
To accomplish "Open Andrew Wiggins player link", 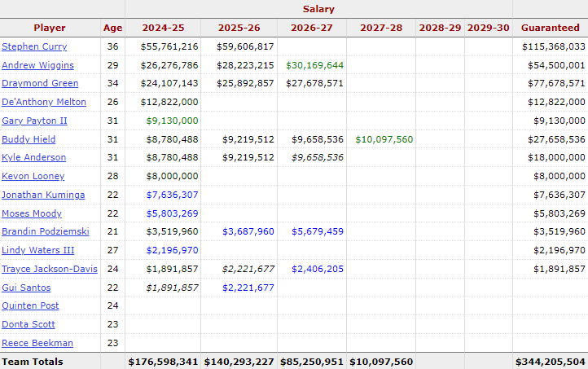I will [37, 65].
